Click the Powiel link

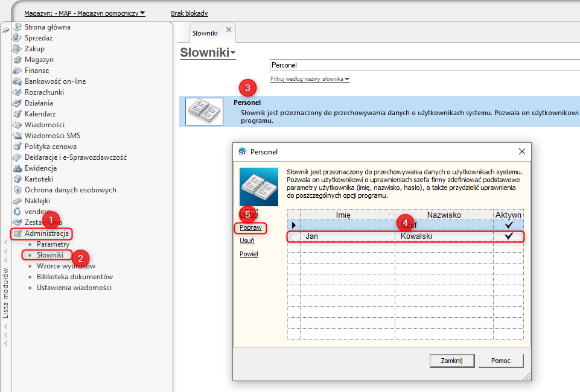point(249,254)
